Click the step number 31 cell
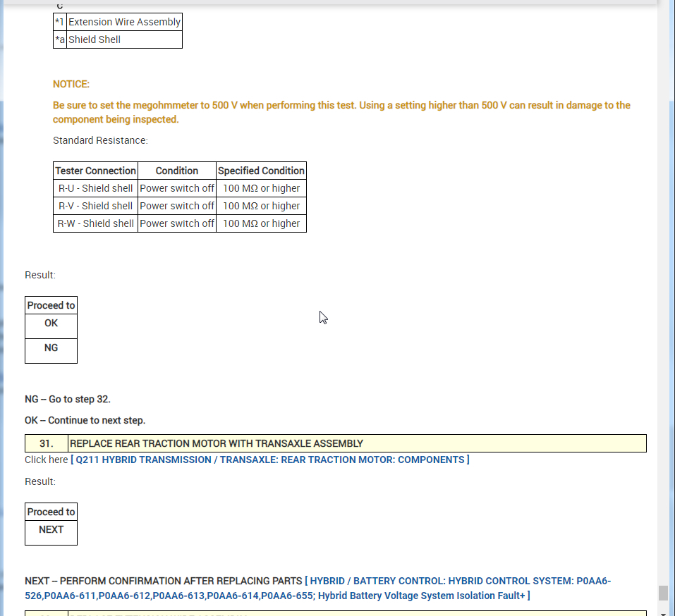Screen dimensions: 675x616 47,443
